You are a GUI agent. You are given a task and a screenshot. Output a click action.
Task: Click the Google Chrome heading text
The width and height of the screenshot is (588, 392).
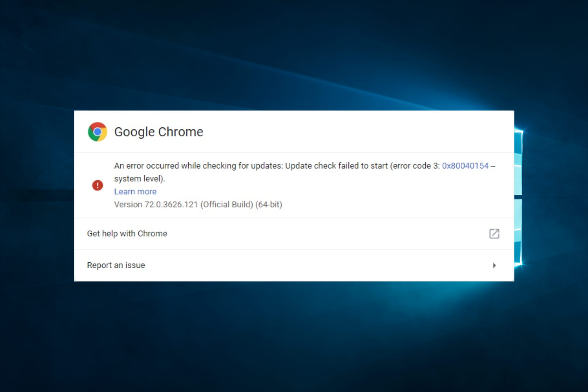(x=159, y=132)
